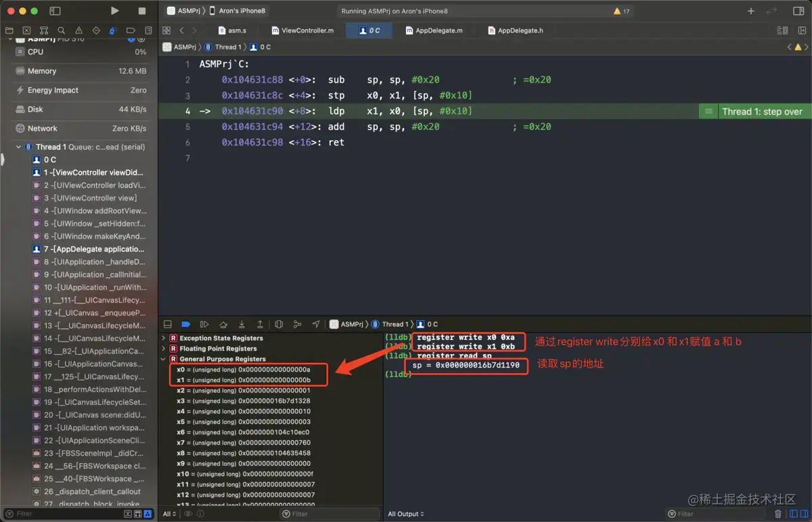Click ASMPrj in the debug bar
The image size is (812, 522).
click(x=346, y=324)
